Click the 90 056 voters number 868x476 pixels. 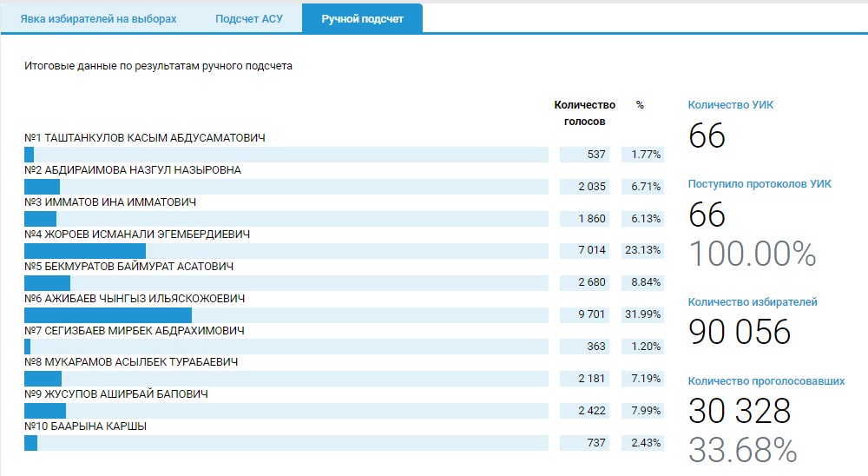(x=740, y=332)
